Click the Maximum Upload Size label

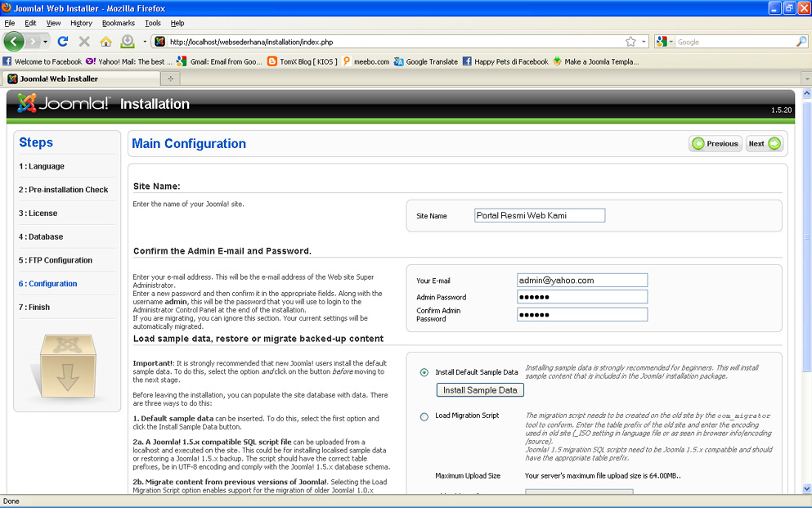pos(468,476)
